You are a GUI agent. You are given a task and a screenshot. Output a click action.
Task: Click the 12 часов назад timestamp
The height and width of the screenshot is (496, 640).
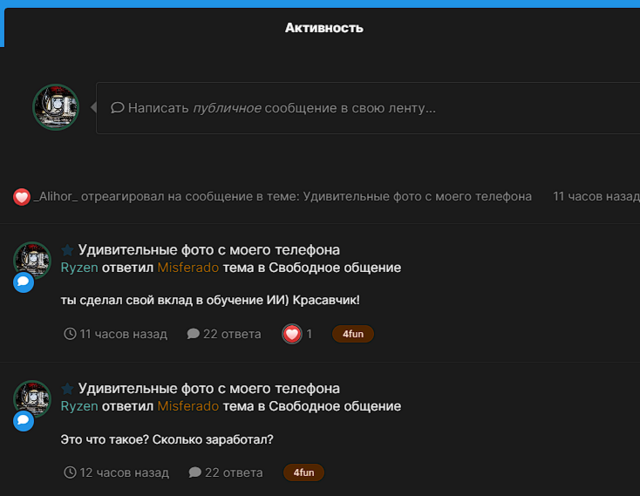click(x=116, y=472)
